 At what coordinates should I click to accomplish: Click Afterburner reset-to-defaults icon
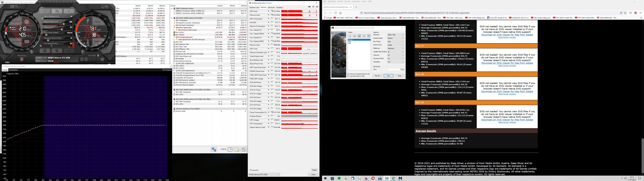click(57, 51)
